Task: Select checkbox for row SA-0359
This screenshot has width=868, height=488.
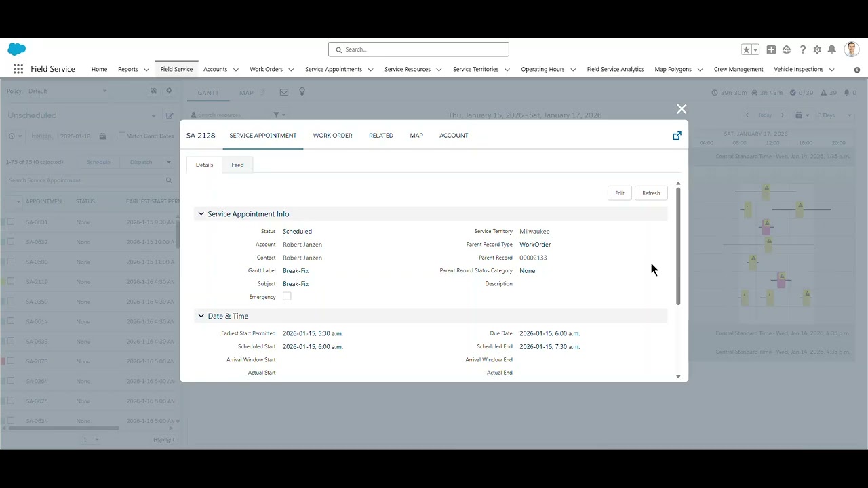Action: (x=10, y=301)
